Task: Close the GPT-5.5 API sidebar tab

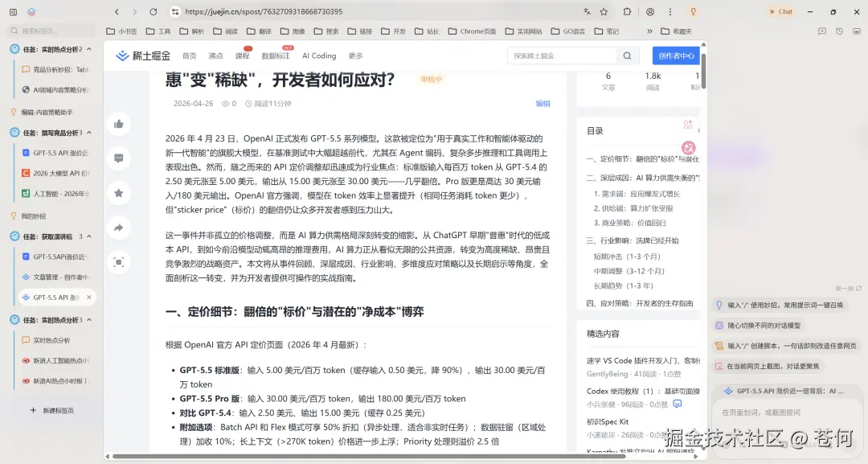Action: click(x=88, y=298)
